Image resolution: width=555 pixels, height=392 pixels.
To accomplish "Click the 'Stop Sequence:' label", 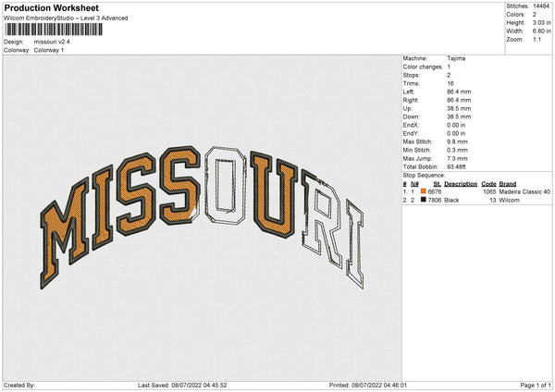I will pyautogui.click(x=424, y=175).
